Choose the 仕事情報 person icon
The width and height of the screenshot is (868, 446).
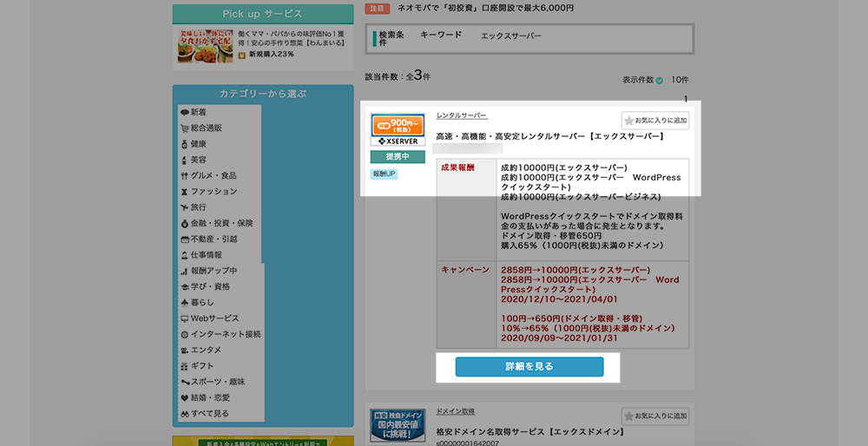(x=185, y=255)
